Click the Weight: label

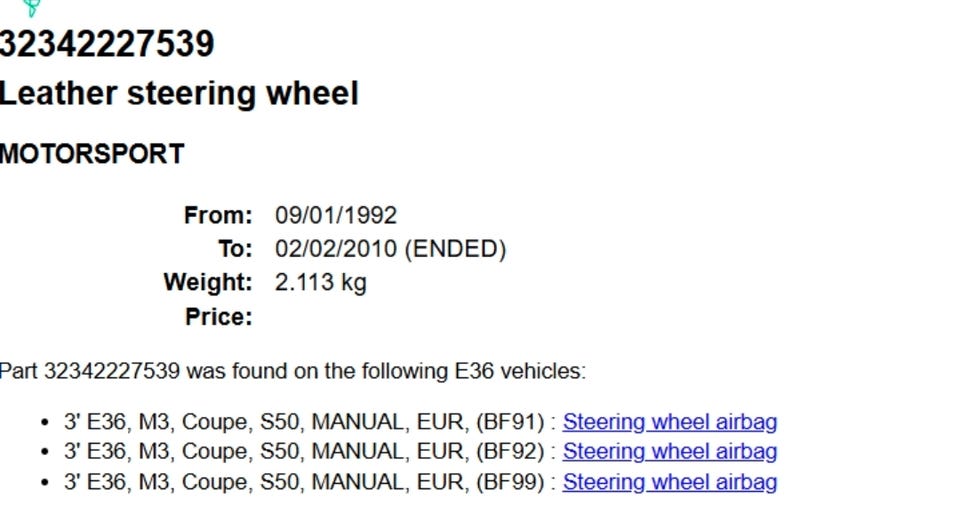[208, 282]
